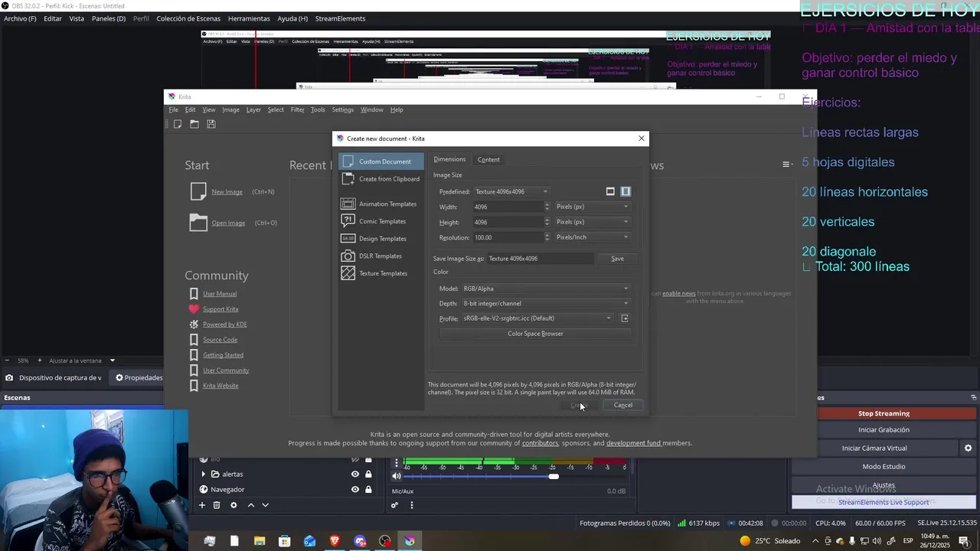The height and width of the screenshot is (551, 980).
Task: Click the save icon in Krita toolbar
Action: [211, 124]
